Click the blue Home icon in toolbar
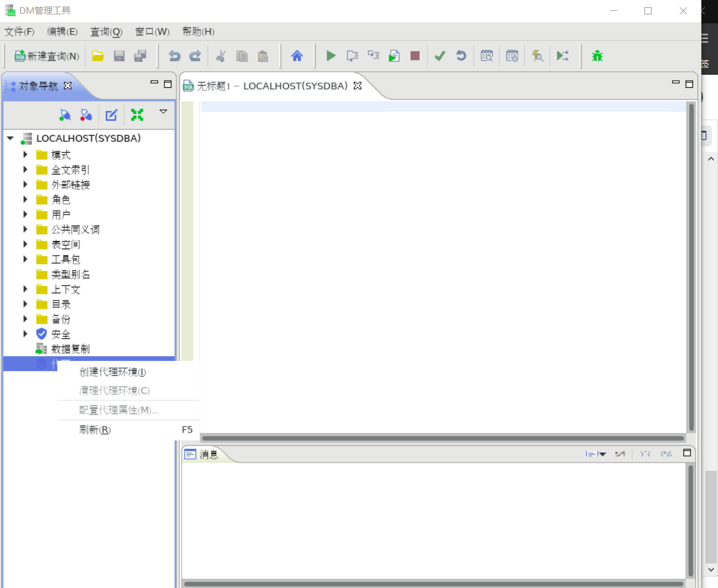Screen dimensions: 718x588 297,56
